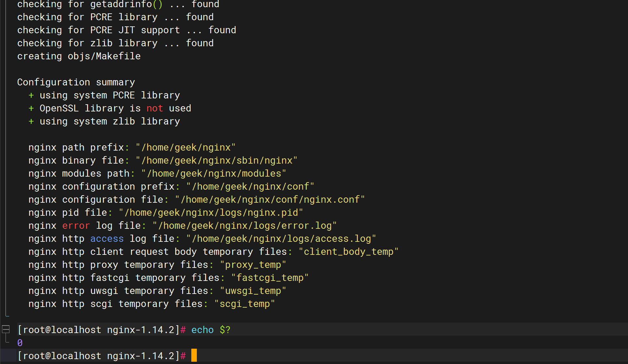This screenshot has height=364, width=628.
Task: Click blue word 'access' in log line
Action: click(107, 239)
